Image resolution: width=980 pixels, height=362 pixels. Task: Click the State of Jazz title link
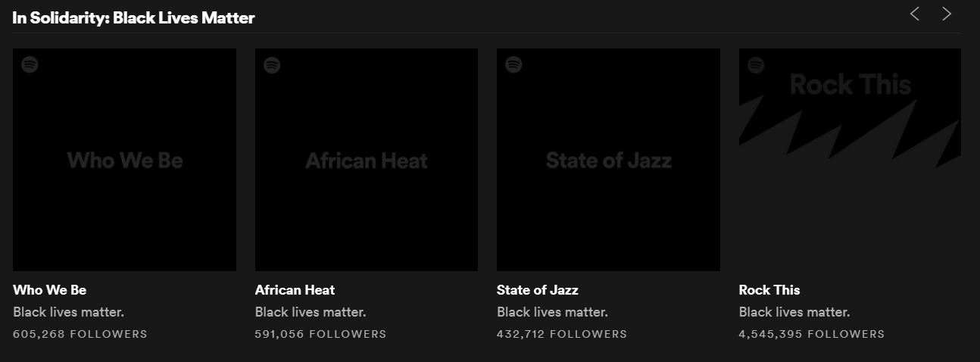pyautogui.click(x=537, y=290)
